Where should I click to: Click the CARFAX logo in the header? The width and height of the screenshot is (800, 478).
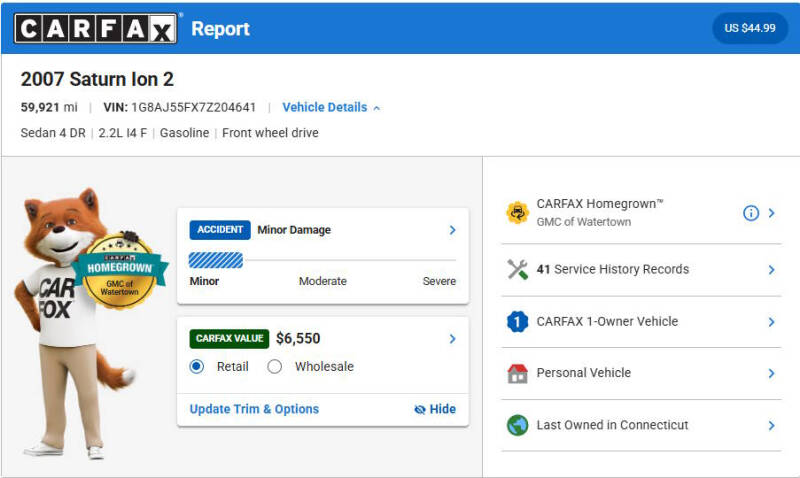click(x=96, y=28)
